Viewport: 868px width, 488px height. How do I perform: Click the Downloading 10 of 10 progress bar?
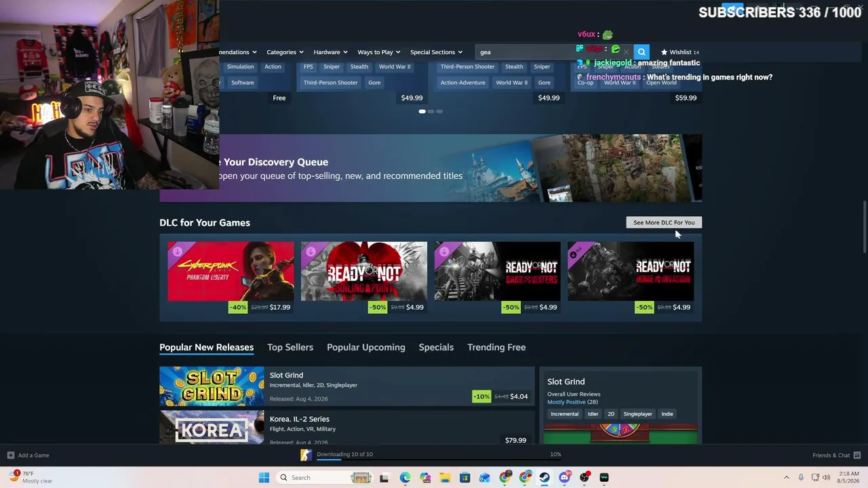[x=439, y=459]
